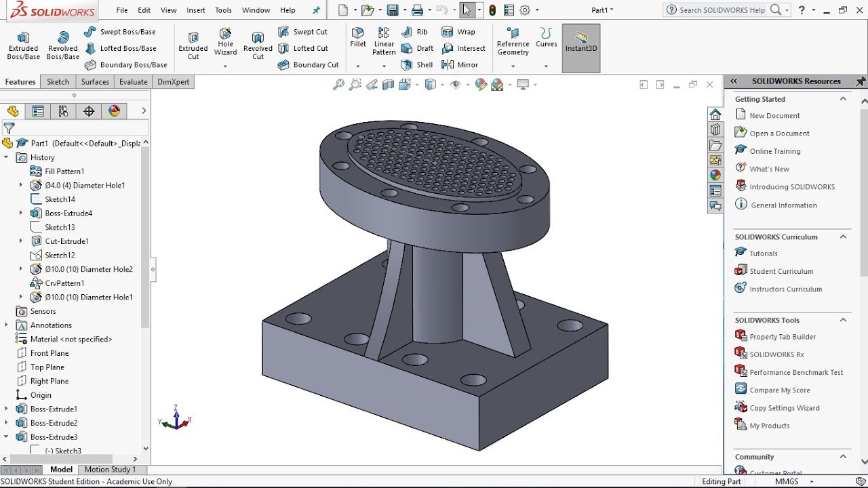
Task: Click the Section View icon
Action: (x=388, y=85)
